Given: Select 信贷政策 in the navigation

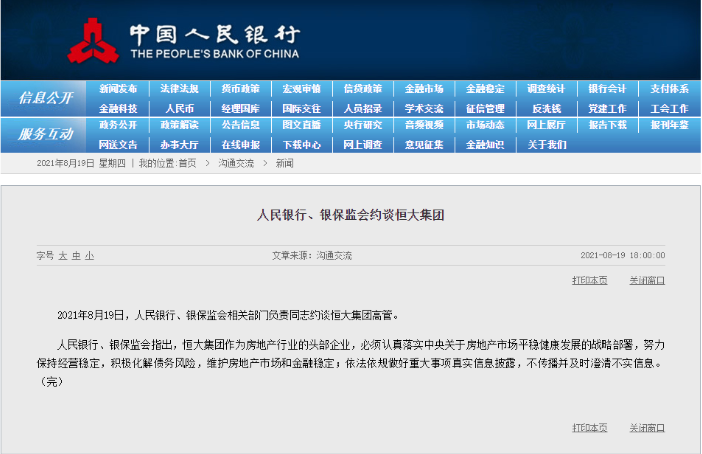Looking at the screenshot, I should coord(363,89).
